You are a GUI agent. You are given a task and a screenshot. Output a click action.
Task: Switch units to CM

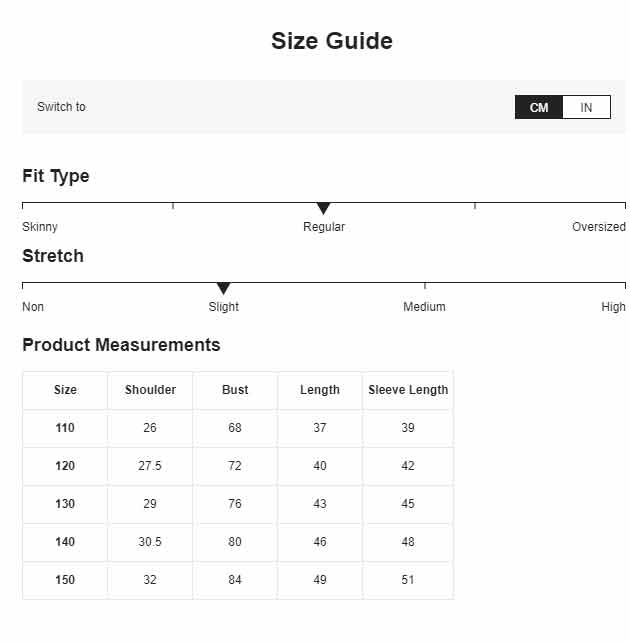pyautogui.click(x=539, y=107)
